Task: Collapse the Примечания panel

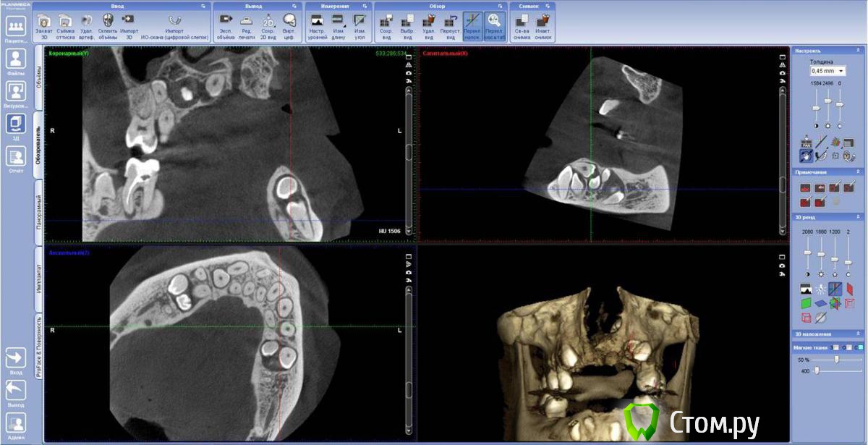Action: [858, 171]
